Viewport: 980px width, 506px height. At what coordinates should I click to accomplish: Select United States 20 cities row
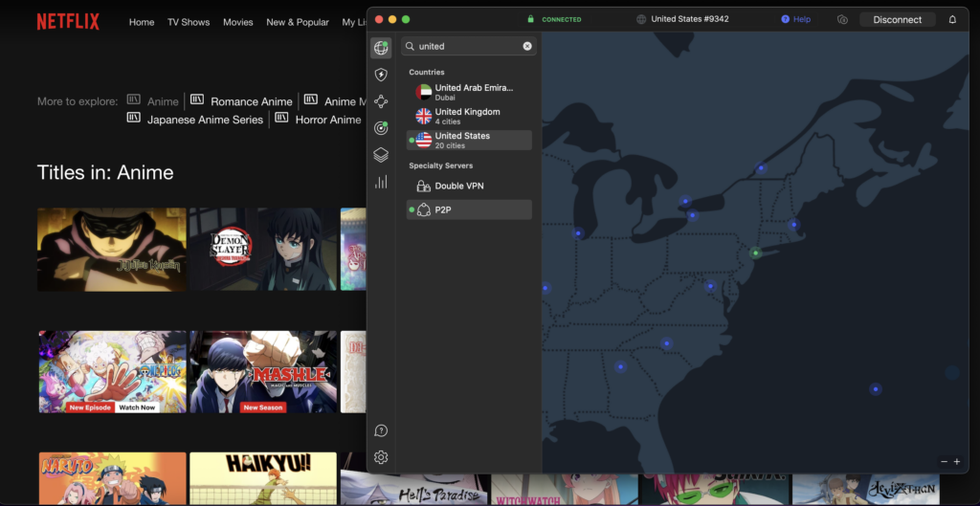(469, 140)
